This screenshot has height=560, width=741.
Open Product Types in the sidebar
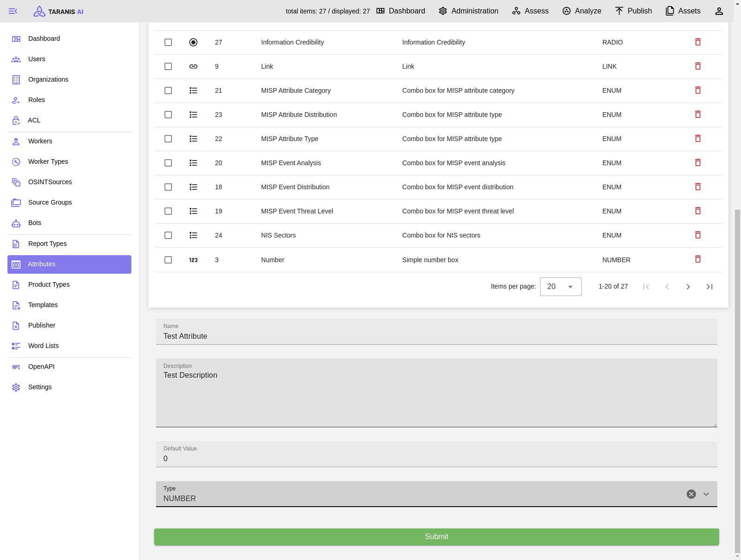[69, 284]
